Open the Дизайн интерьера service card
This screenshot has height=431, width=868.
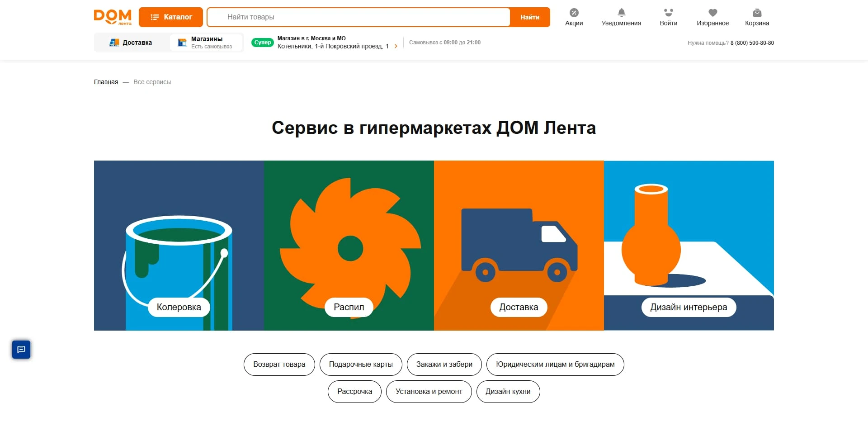pos(689,246)
